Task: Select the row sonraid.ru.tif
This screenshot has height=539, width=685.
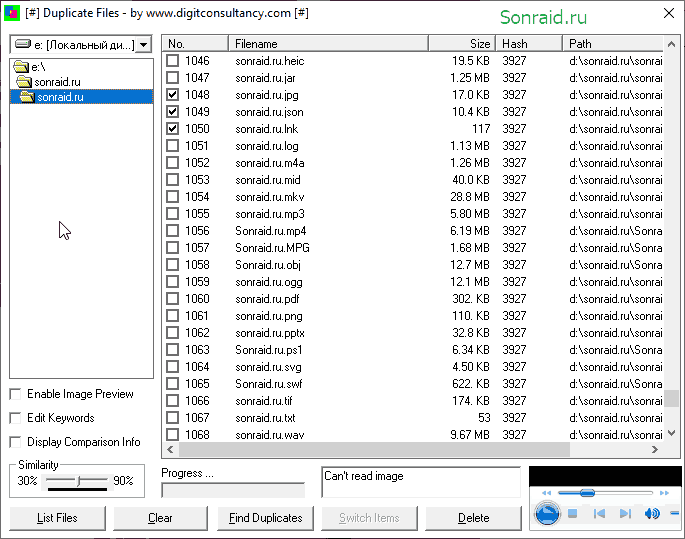Action: coord(413,401)
